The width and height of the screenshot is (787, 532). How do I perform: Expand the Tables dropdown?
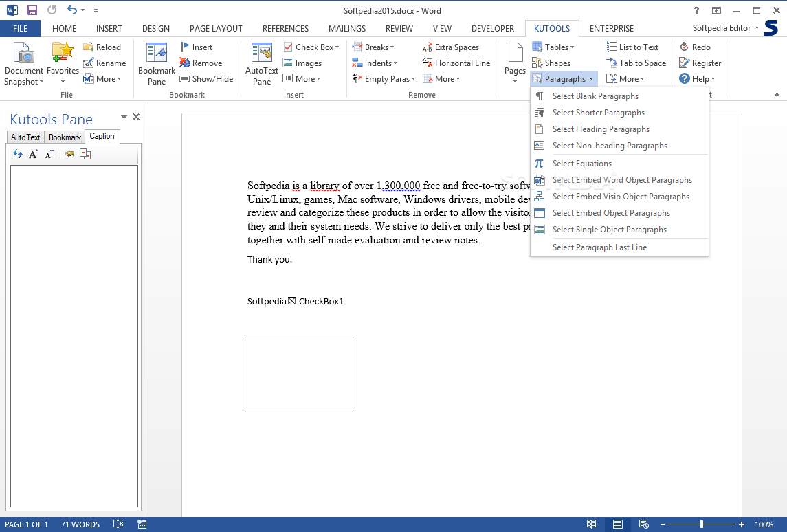click(x=572, y=47)
